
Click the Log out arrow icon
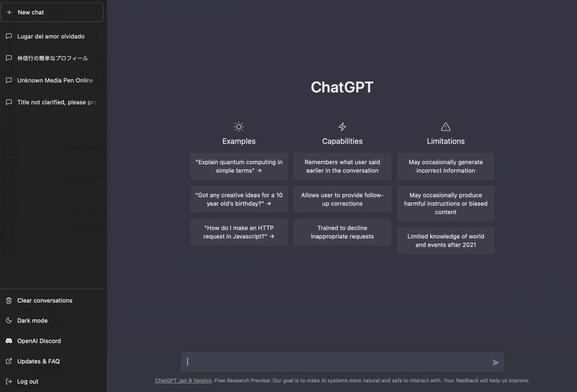point(9,381)
